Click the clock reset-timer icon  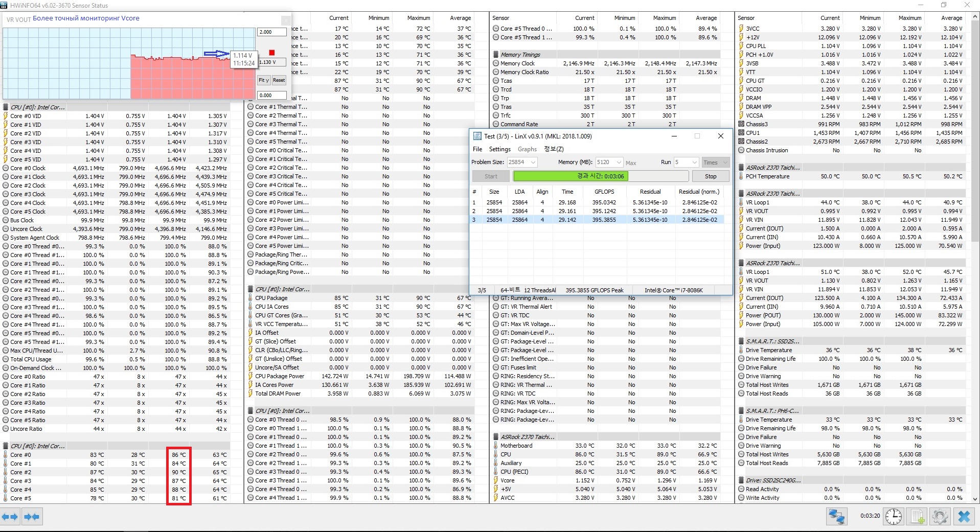pos(893,517)
